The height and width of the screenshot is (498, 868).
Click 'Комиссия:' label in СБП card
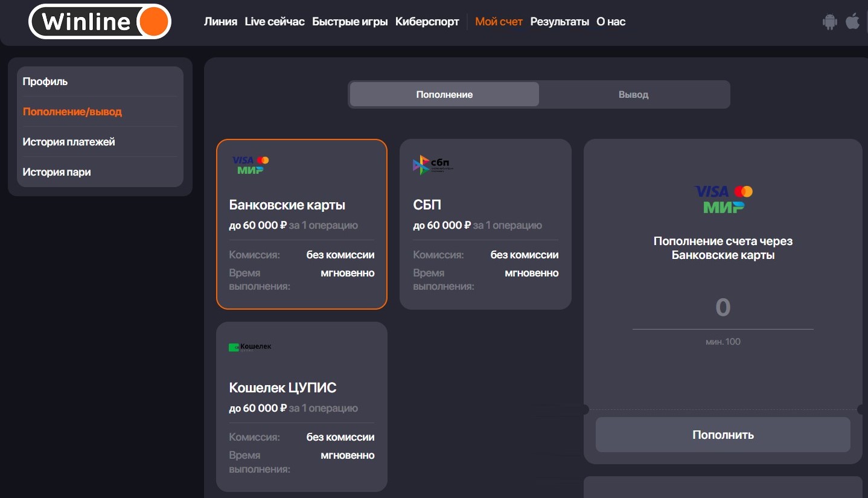click(x=438, y=255)
